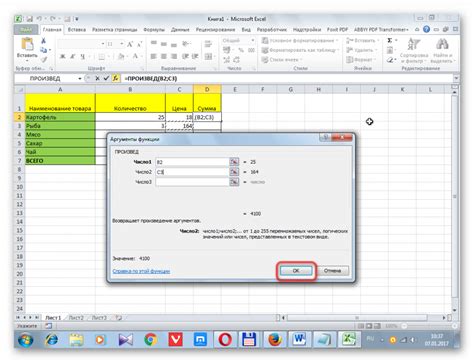This screenshot has height=362, width=474.
Task: Click the insert function fx icon
Action: point(115,78)
